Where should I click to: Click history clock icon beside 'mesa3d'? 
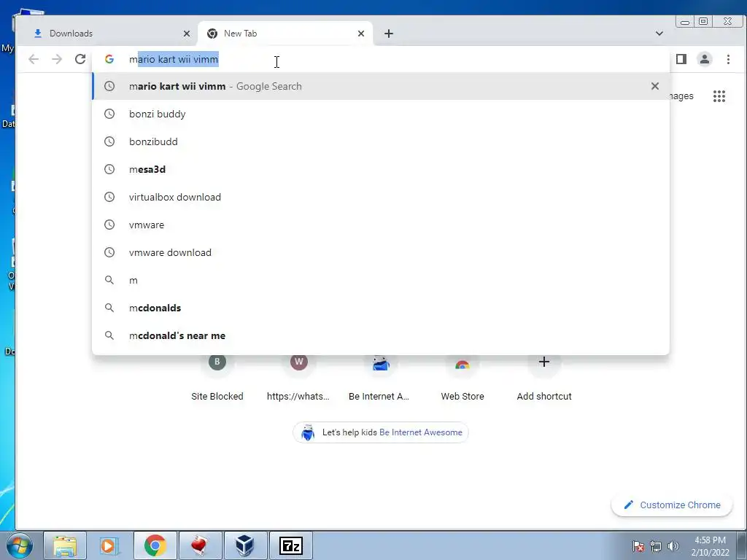point(109,169)
